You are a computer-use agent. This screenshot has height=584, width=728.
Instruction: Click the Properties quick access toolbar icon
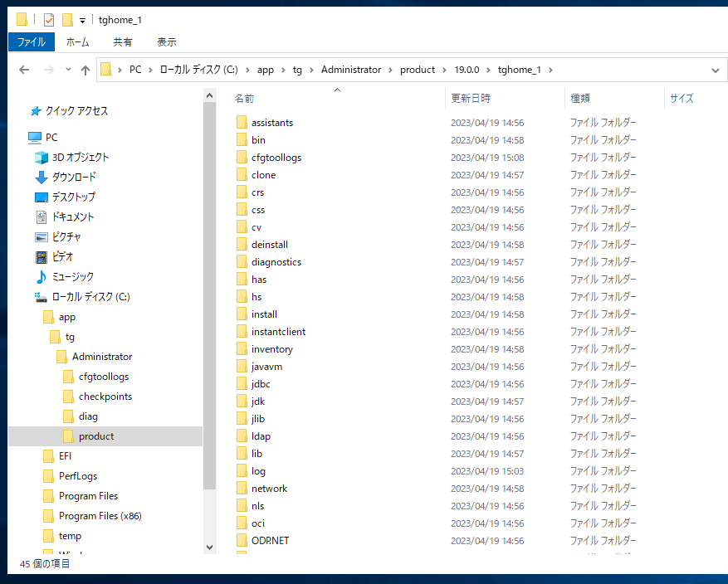(49, 20)
